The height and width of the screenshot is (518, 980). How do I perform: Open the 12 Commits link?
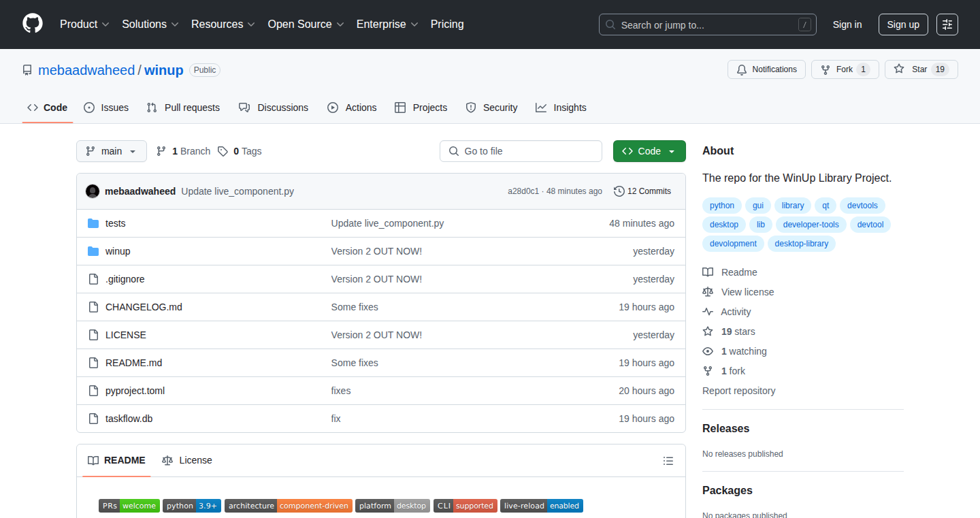point(642,191)
